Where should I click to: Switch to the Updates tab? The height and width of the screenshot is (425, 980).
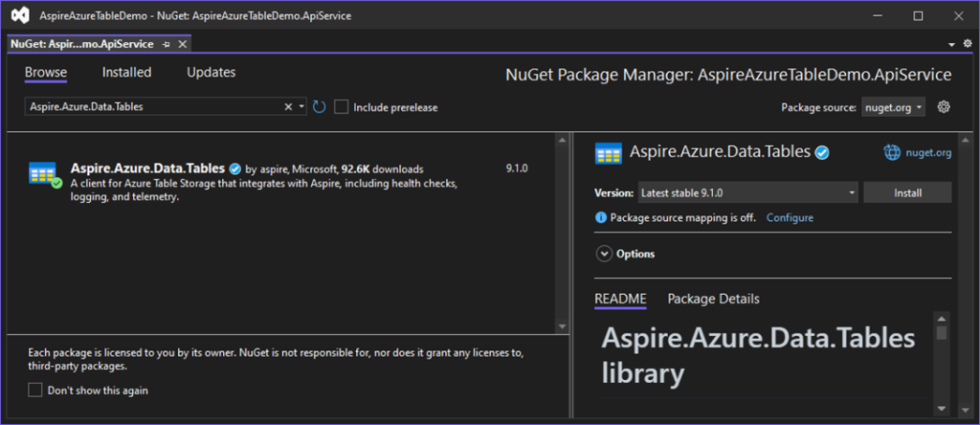(212, 73)
